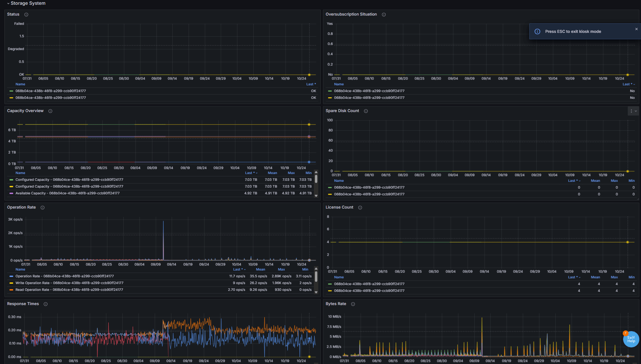Click the Spare Disk Count info icon

click(366, 111)
